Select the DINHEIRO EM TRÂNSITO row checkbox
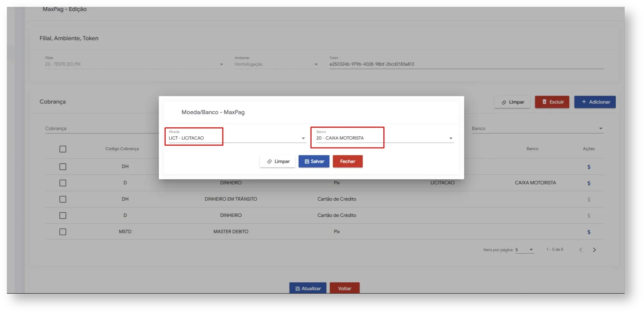644x313 pixels. click(x=63, y=199)
